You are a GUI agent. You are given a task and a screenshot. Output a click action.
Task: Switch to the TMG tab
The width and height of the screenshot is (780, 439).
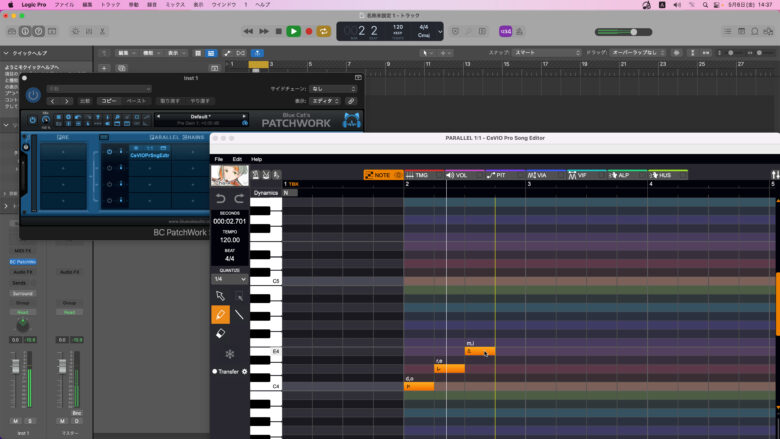(x=423, y=175)
